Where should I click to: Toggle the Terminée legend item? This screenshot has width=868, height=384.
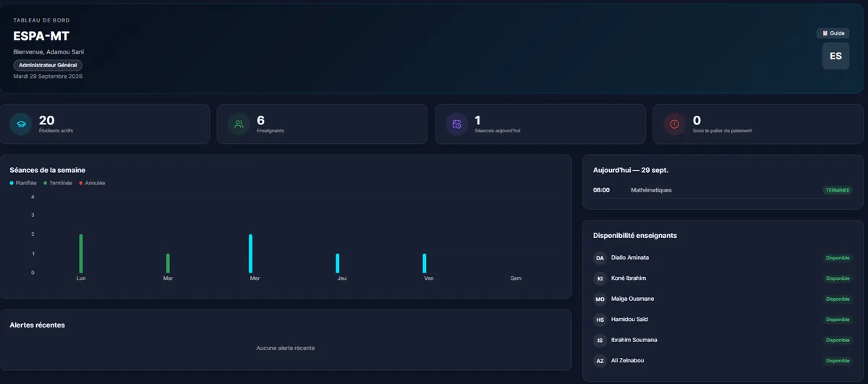tap(58, 183)
